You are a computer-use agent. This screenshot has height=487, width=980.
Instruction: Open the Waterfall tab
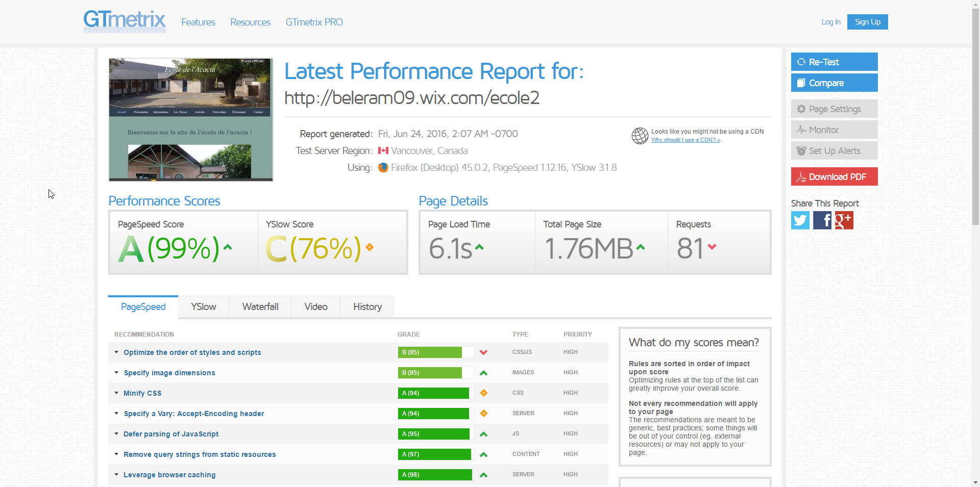tap(260, 306)
